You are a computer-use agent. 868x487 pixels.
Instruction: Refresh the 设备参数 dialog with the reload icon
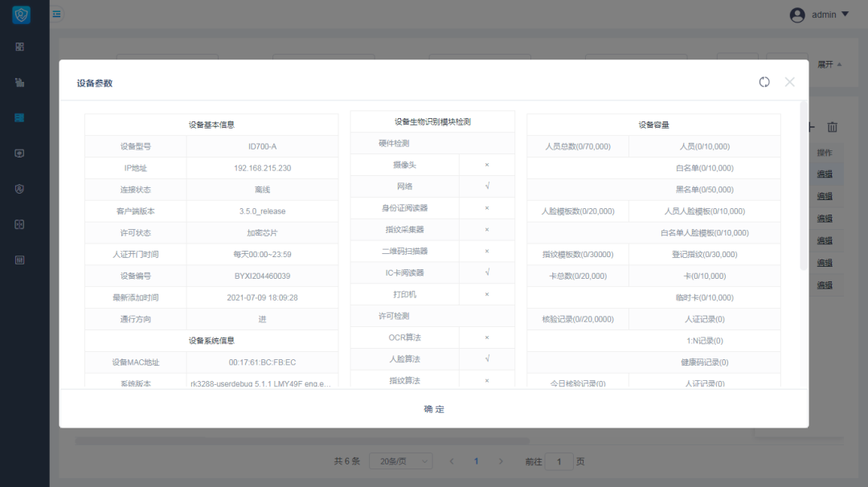click(764, 81)
